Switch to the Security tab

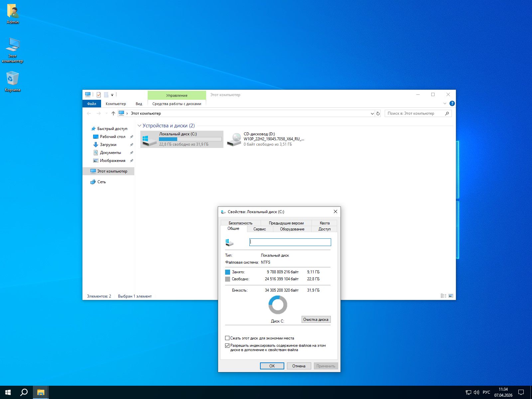point(240,223)
